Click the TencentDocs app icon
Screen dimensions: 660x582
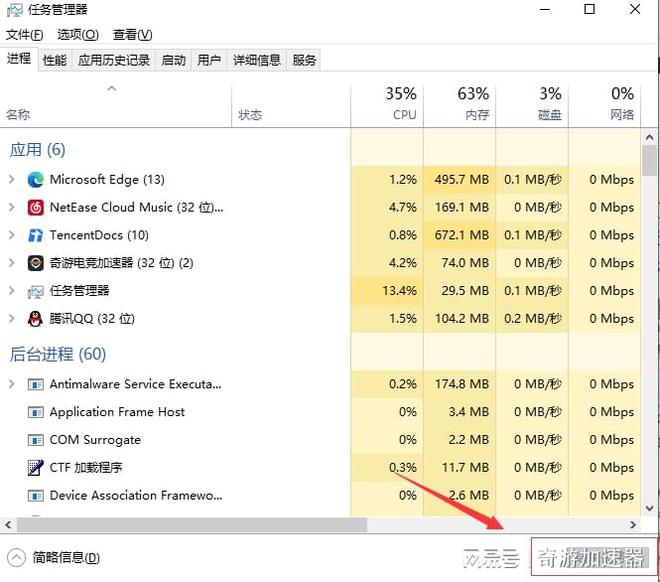tap(35, 235)
